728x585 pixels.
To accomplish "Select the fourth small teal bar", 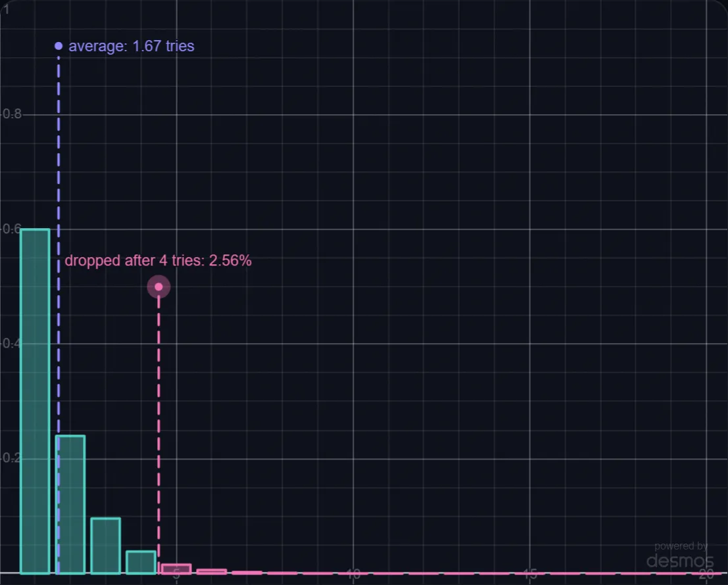I will 141,562.
